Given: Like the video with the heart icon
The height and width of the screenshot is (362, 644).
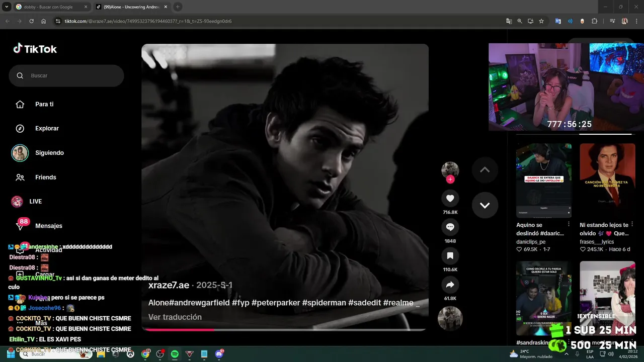Looking at the screenshot, I should pos(450,199).
